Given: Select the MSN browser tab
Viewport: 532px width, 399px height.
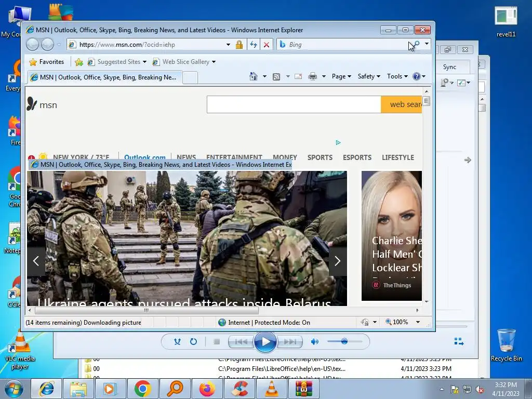Looking at the screenshot, I should coord(104,77).
